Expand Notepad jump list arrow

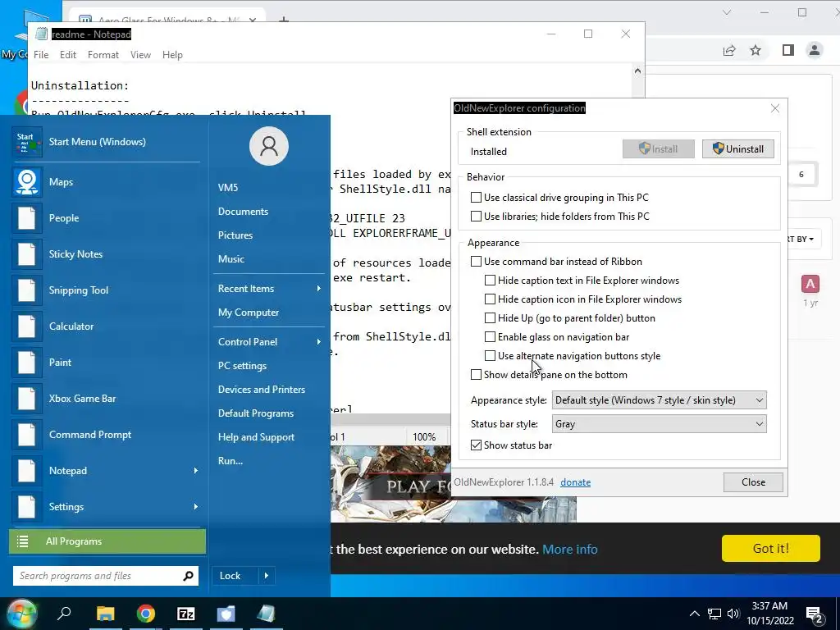[195, 470]
